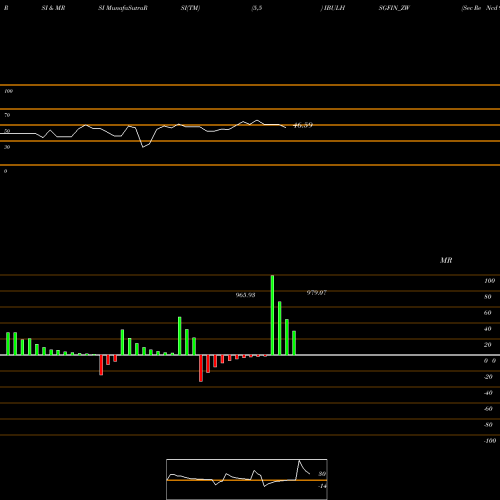Click the 50 level label on RSI axis
The width and height of the screenshot is (500, 500).
(7, 131)
